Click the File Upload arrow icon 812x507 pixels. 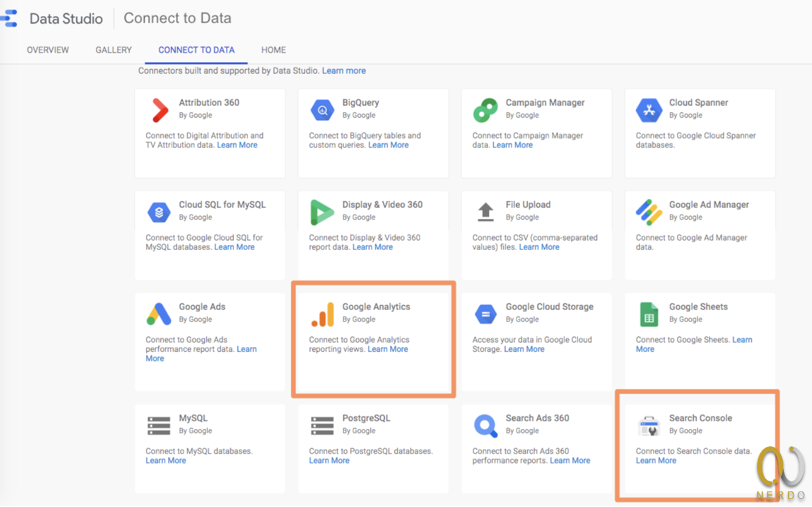click(x=486, y=212)
